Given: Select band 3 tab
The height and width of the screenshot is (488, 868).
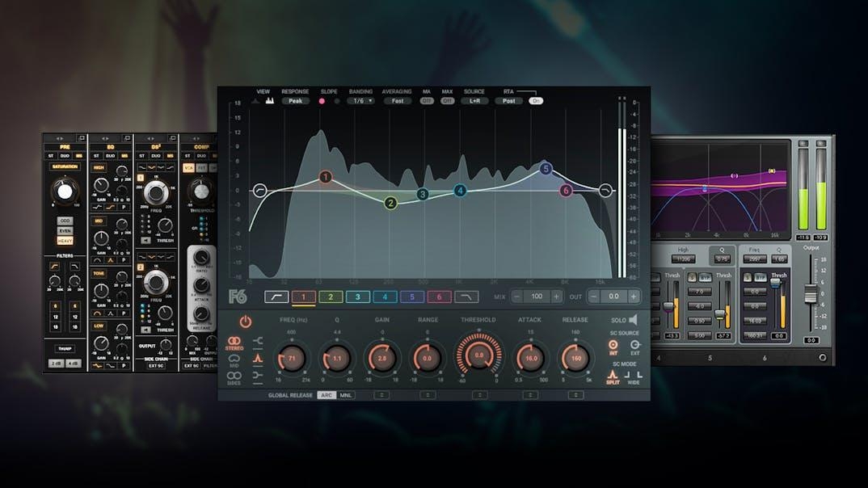Looking at the screenshot, I should (357, 297).
